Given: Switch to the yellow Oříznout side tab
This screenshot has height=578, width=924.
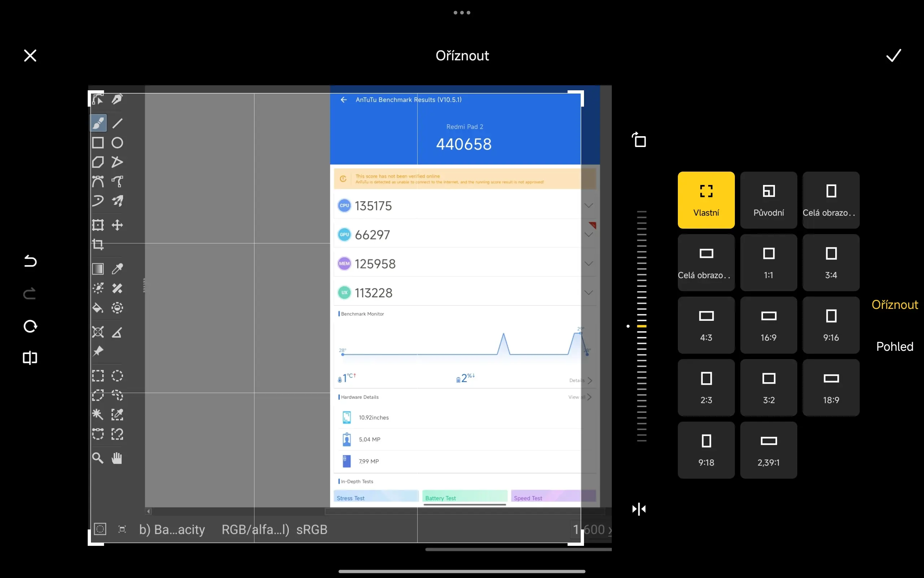Looking at the screenshot, I should tap(895, 305).
